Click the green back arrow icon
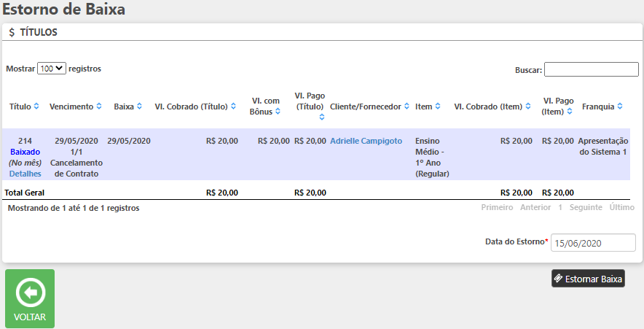The width and height of the screenshot is (644, 329). 30,293
